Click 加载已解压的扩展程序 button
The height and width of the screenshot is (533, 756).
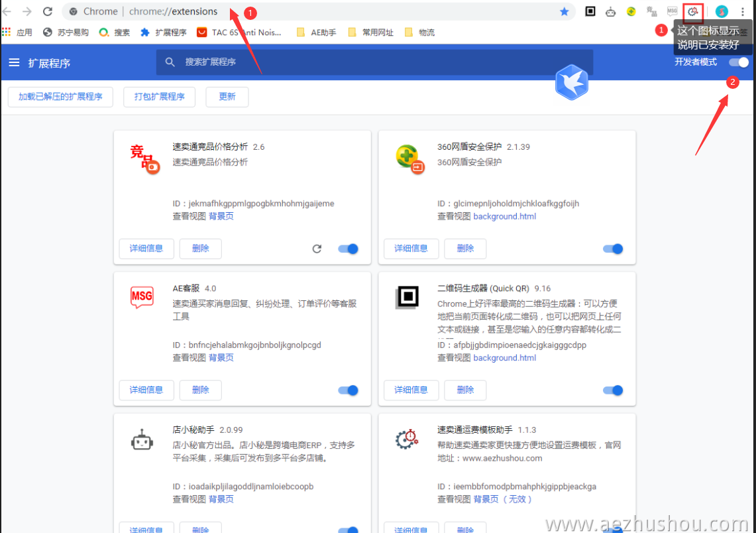61,97
